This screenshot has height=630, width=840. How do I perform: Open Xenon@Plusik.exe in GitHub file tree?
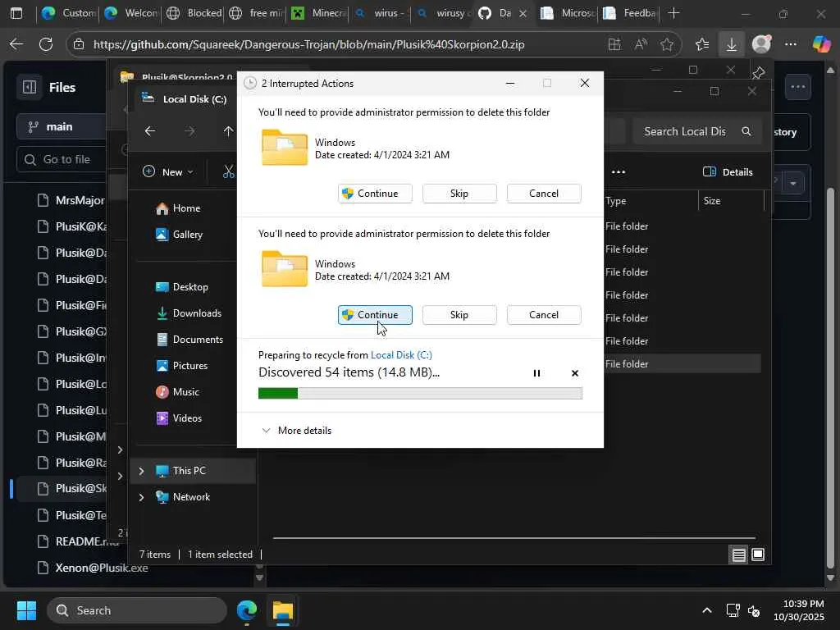point(92,568)
